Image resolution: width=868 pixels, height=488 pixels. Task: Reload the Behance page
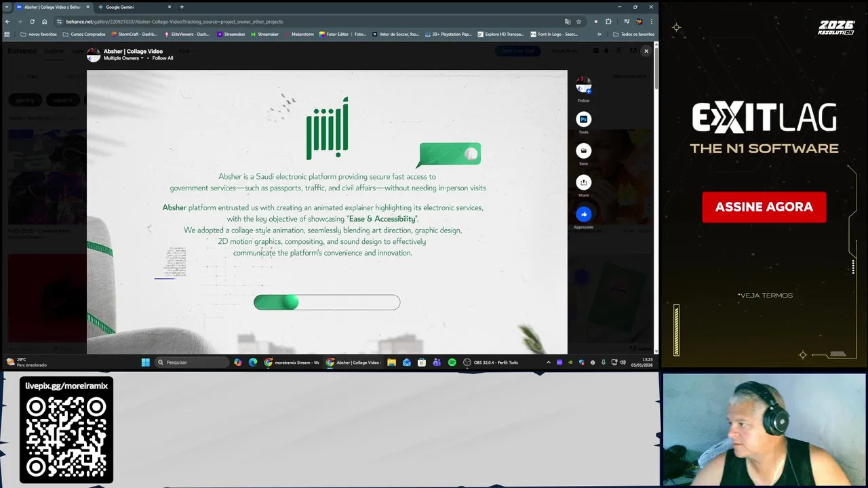(32, 22)
